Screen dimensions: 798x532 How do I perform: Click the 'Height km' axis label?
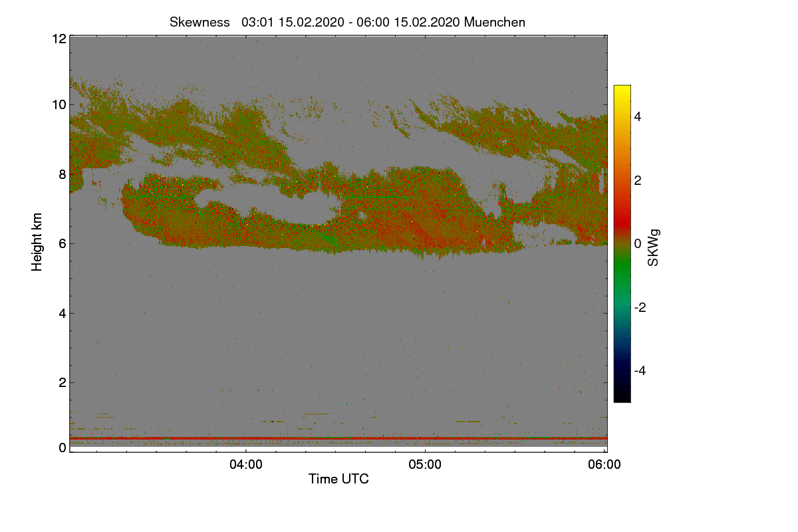(x=37, y=242)
